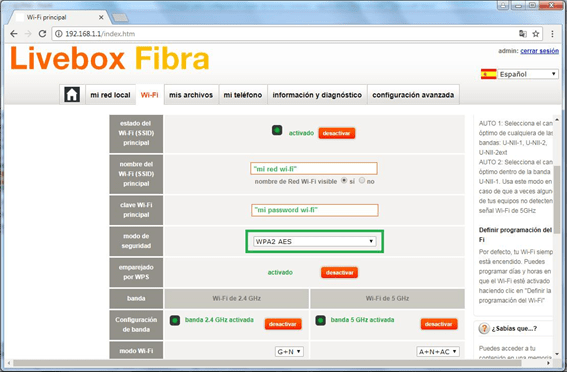Click the site information icon in address bar
The width and height of the screenshot is (567, 372).
59,34
